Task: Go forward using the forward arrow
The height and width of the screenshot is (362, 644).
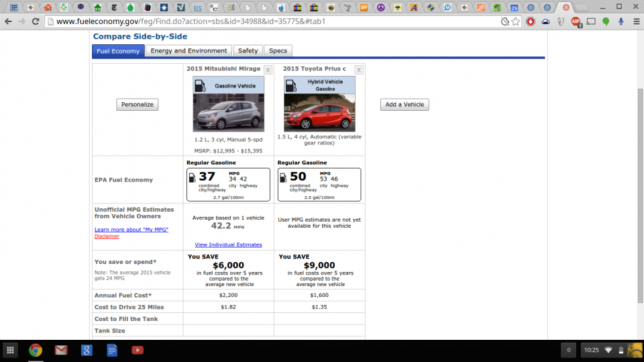Action: click(21, 21)
